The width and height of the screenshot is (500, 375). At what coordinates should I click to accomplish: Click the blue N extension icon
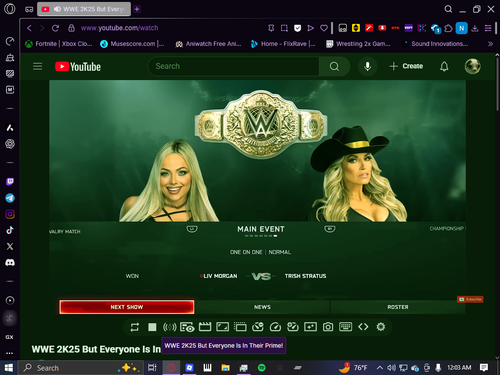(x=462, y=28)
